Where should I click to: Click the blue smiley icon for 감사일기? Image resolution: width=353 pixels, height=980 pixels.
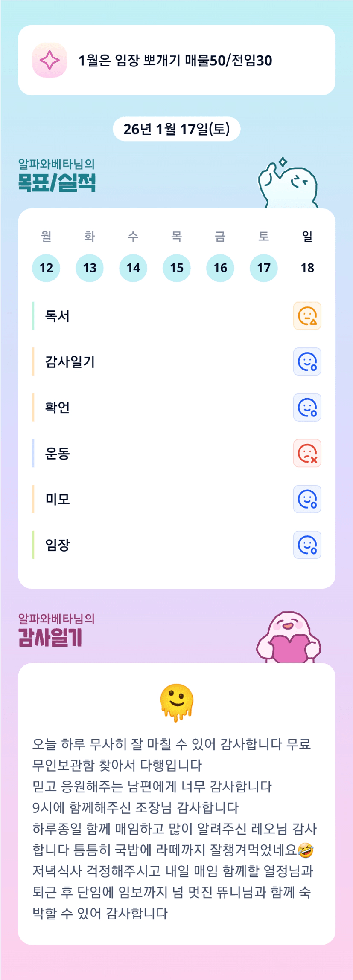[307, 361]
